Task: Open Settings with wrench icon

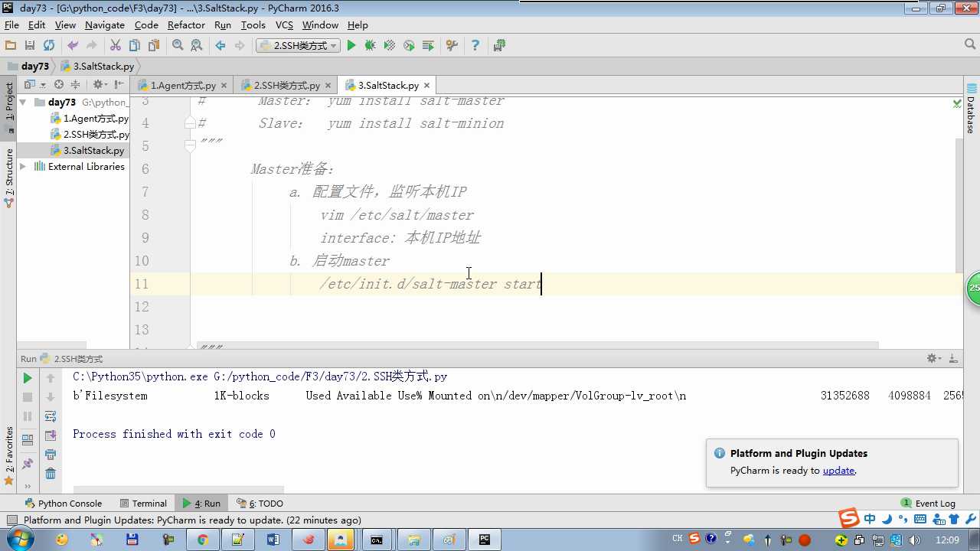Action: (x=452, y=46)
